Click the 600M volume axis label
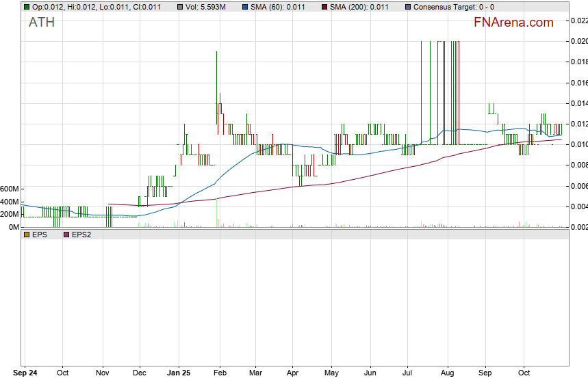This screenshot has height=387, width=588. (9, 189)
